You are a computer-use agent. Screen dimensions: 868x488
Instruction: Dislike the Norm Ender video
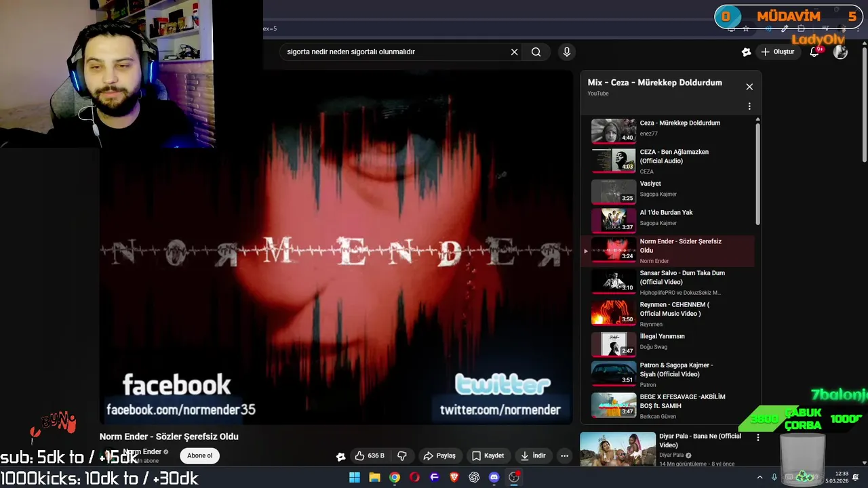(402, 456)
